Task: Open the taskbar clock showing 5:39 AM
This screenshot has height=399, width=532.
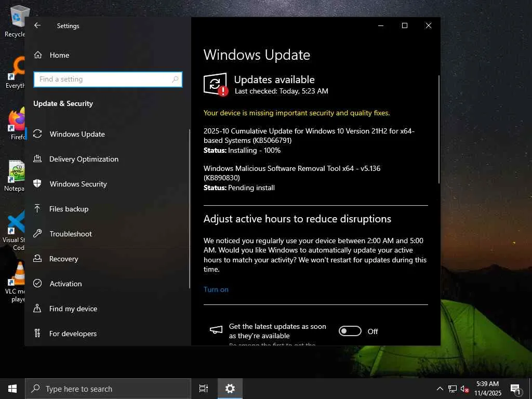Action: [487, 389]
